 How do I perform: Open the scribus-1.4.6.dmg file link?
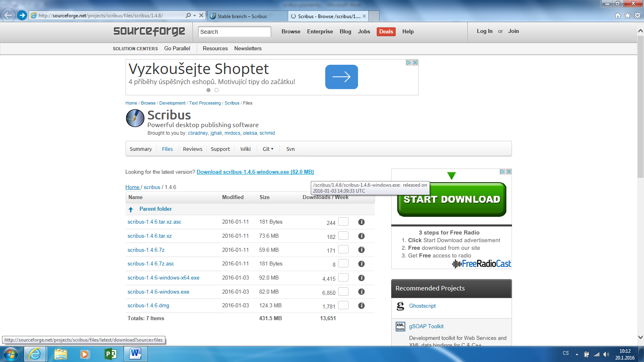tap(148, 306)
